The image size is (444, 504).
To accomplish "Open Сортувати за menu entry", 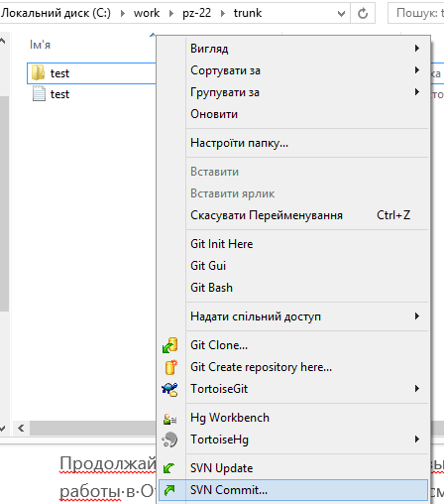I will coord(225,70).
